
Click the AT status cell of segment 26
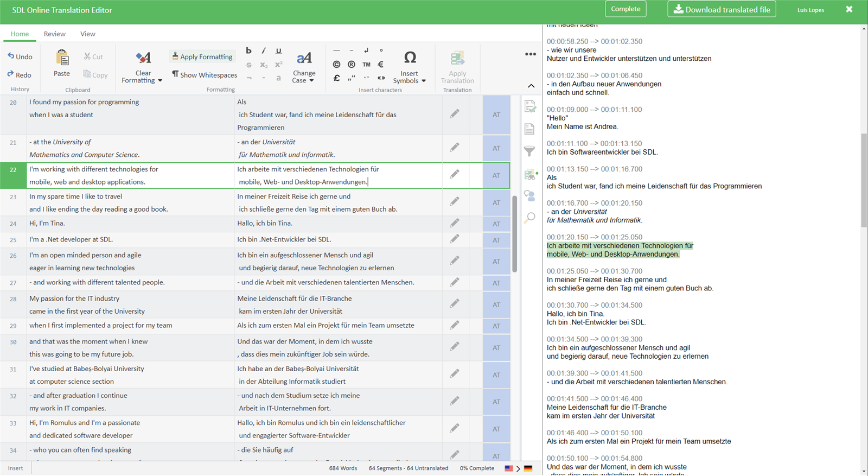(x=496, y=261)
